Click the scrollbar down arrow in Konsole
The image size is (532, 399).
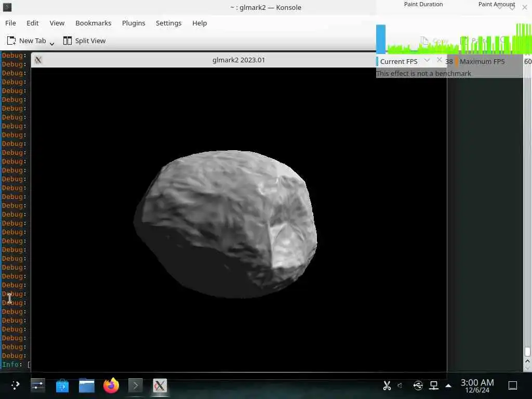click(x=527, y=368)
